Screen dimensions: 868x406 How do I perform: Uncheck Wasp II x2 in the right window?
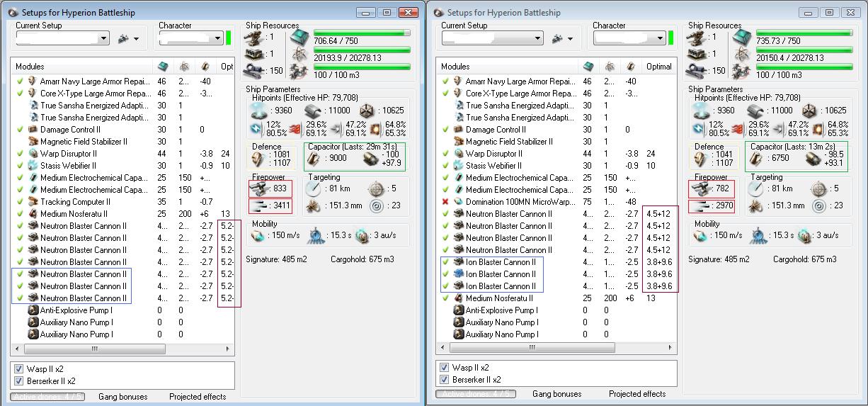[445, 368]
